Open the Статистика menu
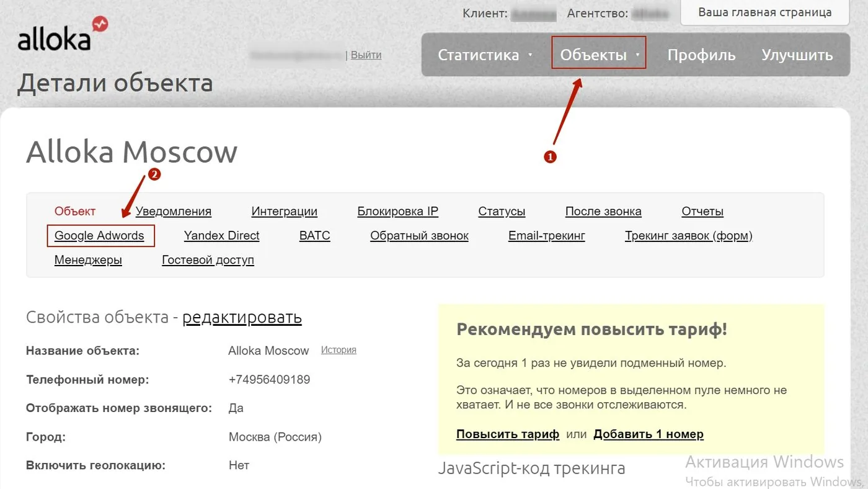Viewport: 868px width, 489px height. pos(478,55)
